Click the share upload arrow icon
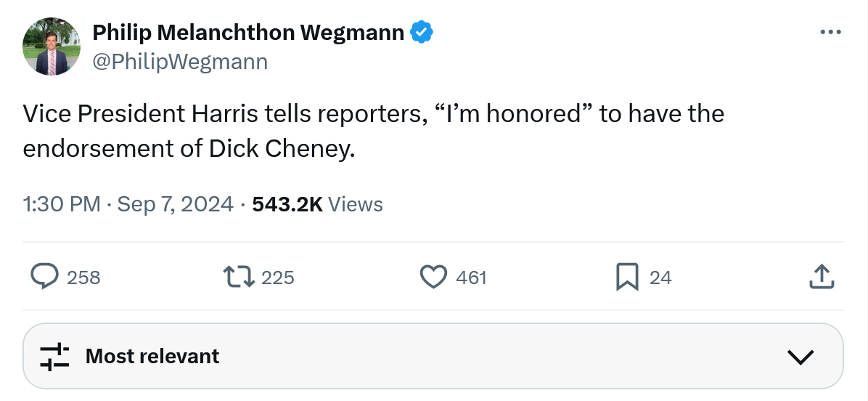 click(x=820, y=277)
